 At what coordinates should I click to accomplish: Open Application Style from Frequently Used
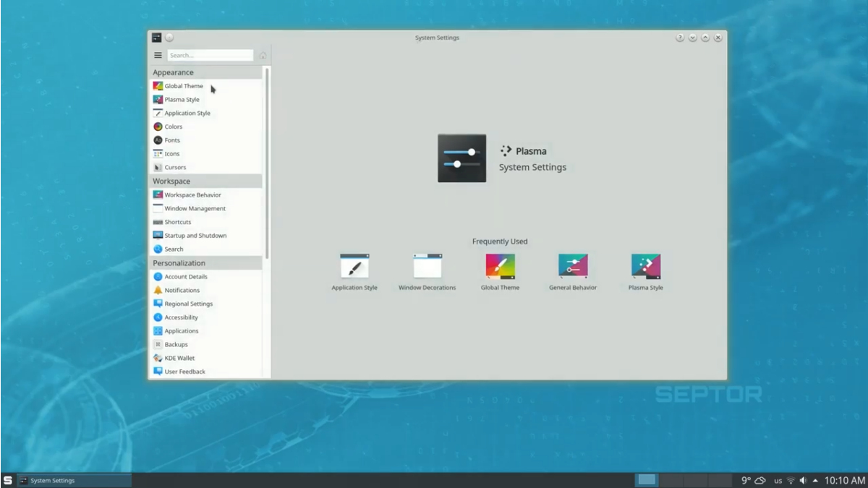click(354, 266)
